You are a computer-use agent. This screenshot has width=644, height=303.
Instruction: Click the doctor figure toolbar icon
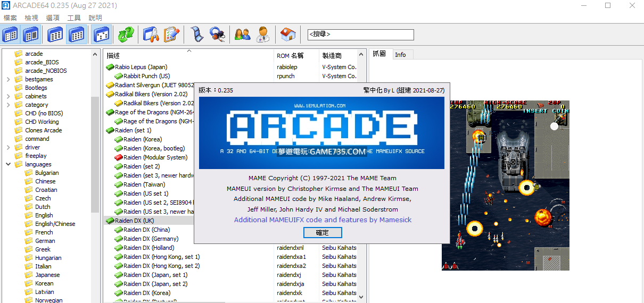(262, 35)
